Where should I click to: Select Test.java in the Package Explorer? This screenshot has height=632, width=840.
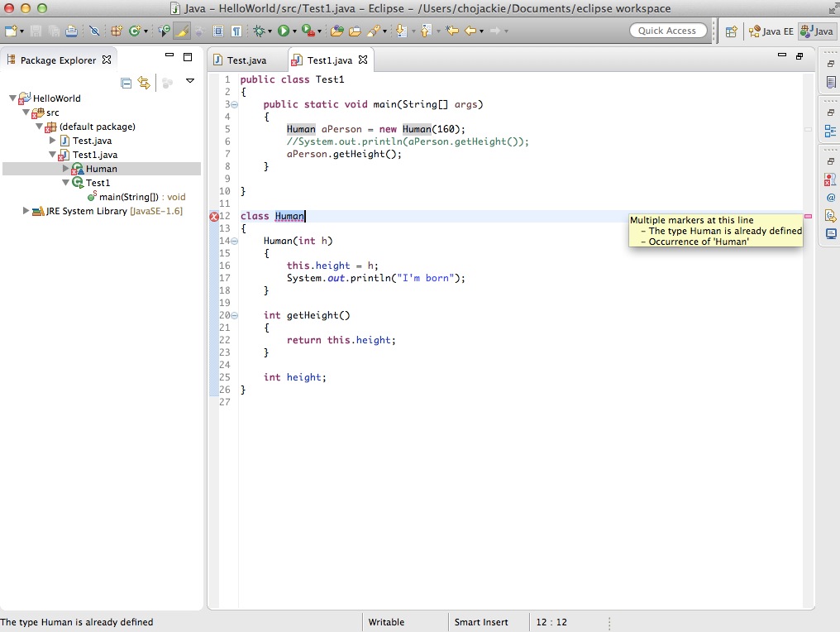tap(91, 141)
